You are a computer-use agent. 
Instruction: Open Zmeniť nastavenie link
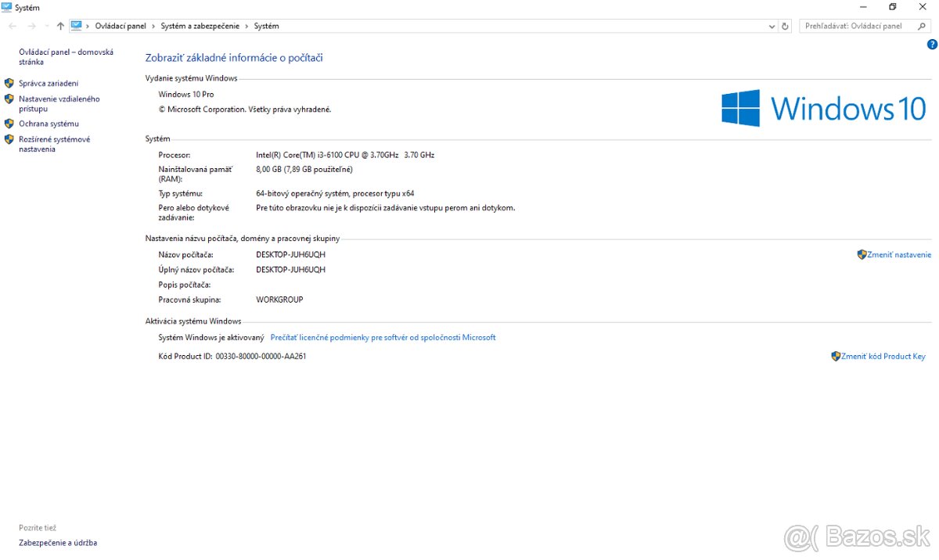click(898, 255)
